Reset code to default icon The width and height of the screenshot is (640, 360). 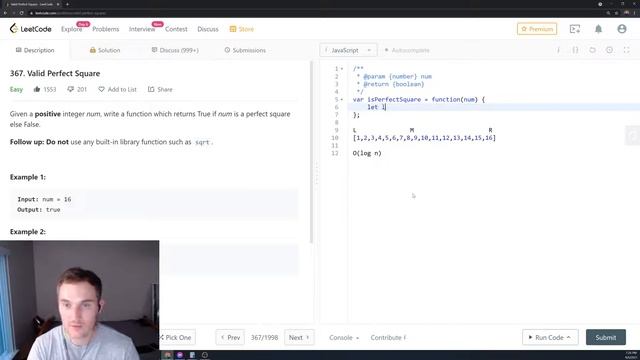coord(592,50)
